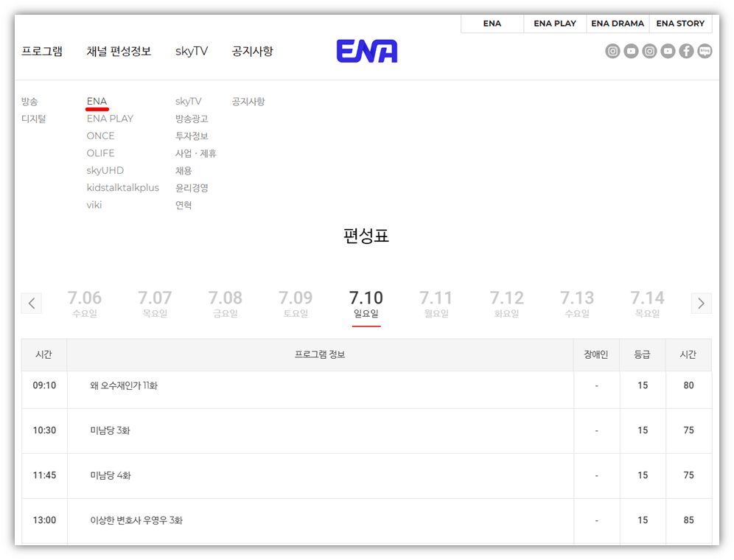Open 윤리경영 submenu link

click(x=192, y=188)
